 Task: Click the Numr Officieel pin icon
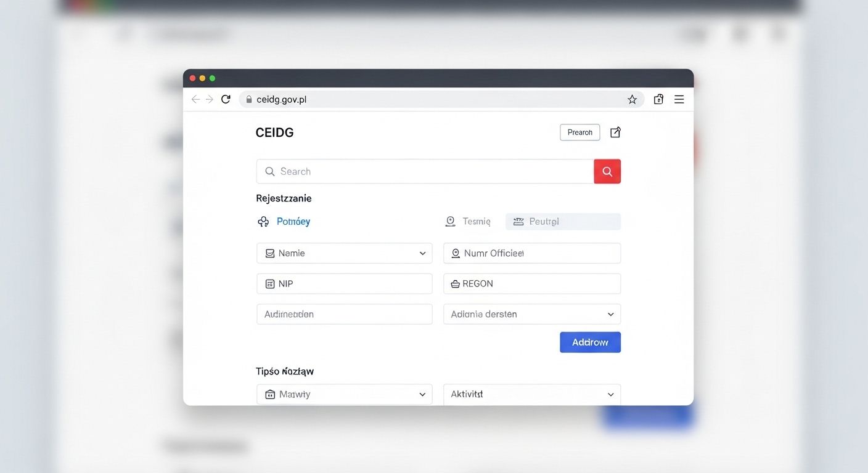(x=456, y=253)
